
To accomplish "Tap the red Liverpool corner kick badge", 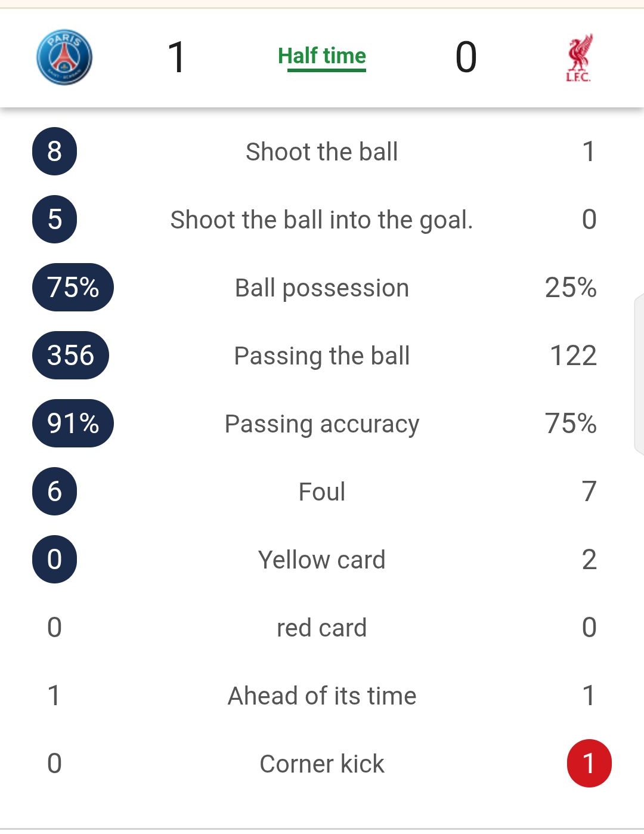I will (x=589, y=764).
